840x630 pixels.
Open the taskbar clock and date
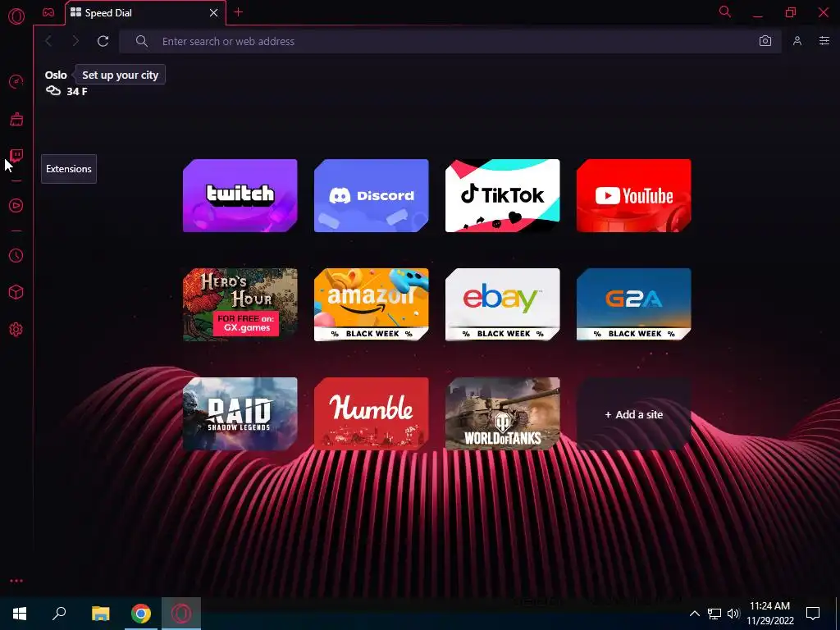770,614
